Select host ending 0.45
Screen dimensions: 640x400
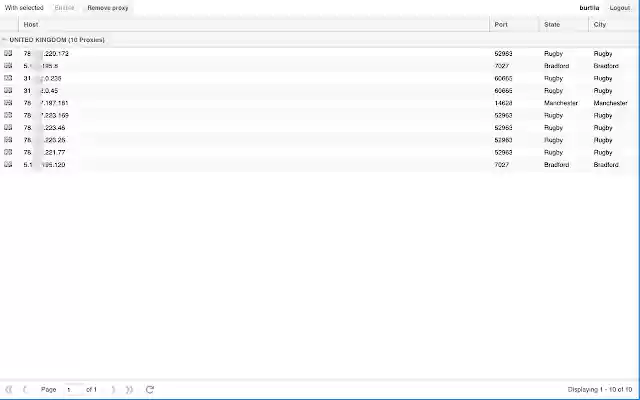pos(41,90)
